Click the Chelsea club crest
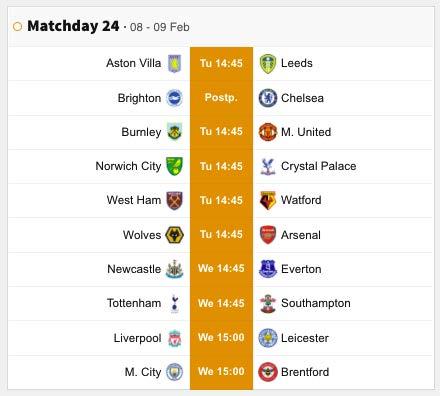Viewport: 440px width, 396px height. pos(268,98)
